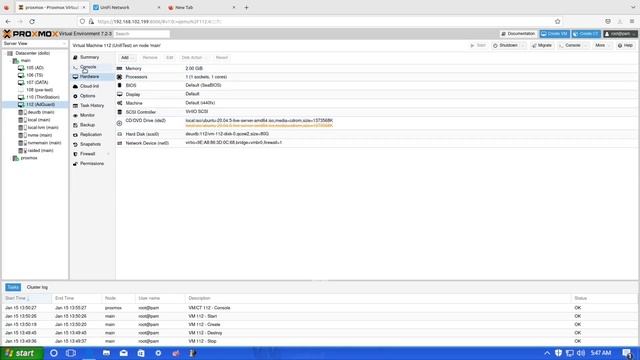Viewport: 640px width, 360px height.
Task: Open the Firewall section
Action: tap(87, 154)
